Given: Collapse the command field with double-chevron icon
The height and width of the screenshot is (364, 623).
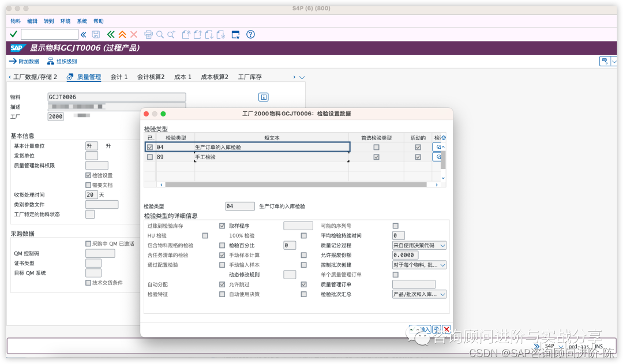Looking at the screenshot, I should coord(84,35).
